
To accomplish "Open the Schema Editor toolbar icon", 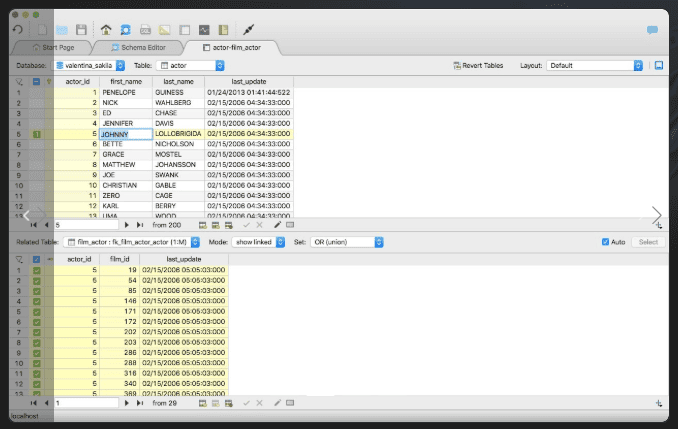I will (x=125, y=29).
